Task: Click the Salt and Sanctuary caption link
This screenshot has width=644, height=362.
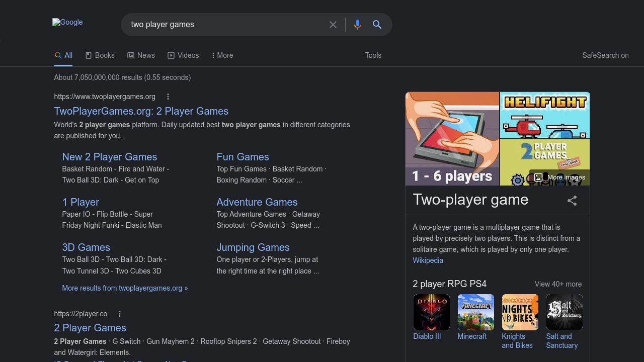Action: pyautogui.click(x=562, y=341)
